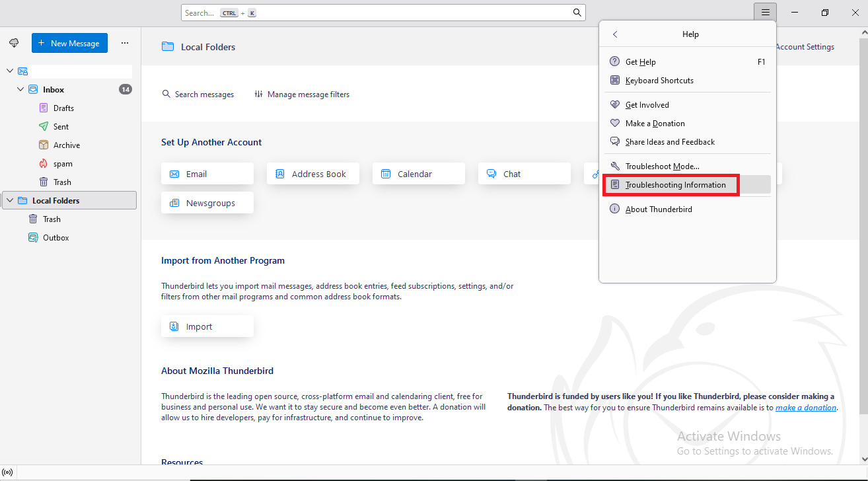The image size is (868, 481).
Task: Set up Newsgroups account
Action: [207, 203]
